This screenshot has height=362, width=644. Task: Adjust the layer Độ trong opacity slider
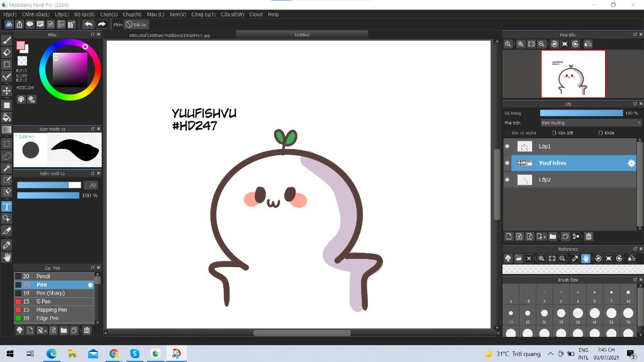pos(581,113)
